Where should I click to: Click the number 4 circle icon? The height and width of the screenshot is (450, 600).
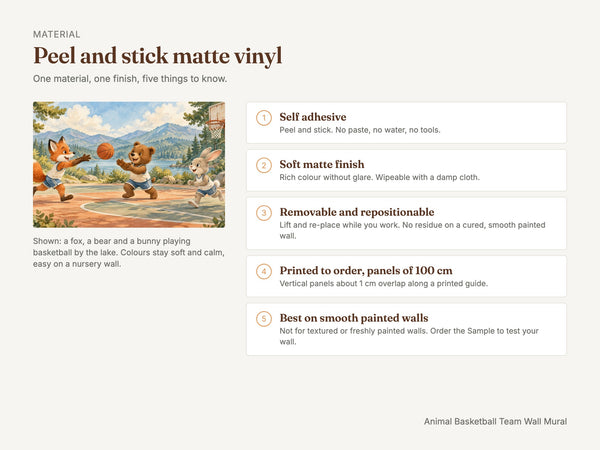coord(264,271)
